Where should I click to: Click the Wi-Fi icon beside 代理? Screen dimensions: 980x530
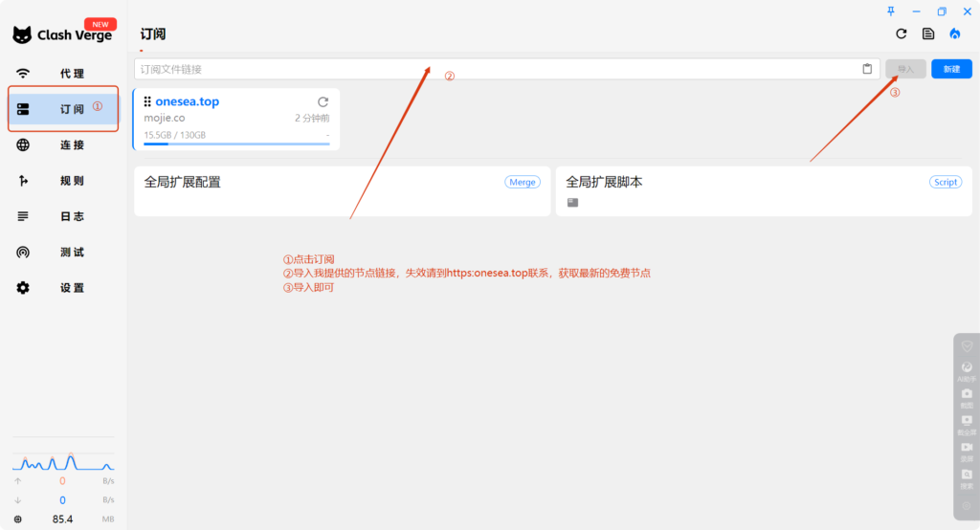click(x=23, y=73)
